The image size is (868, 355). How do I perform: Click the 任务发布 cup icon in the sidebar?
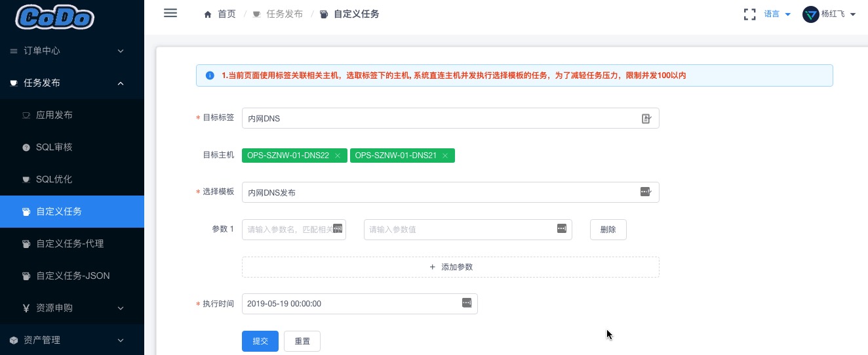pos(14,83)
